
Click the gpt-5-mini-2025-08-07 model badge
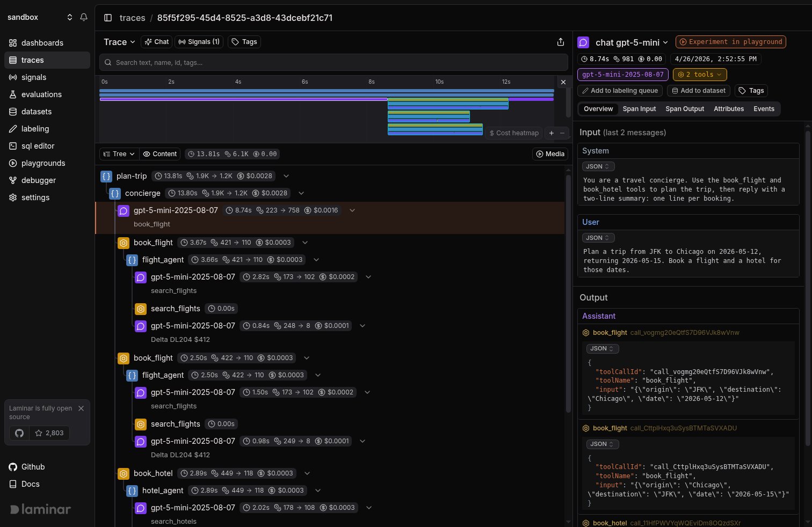coord(623,75)
